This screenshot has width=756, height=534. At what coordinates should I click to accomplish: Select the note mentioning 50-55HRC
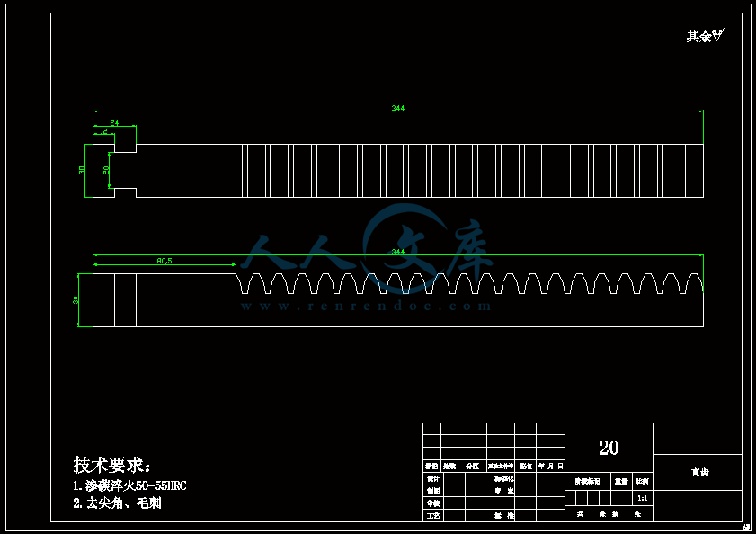pos(129,485)
